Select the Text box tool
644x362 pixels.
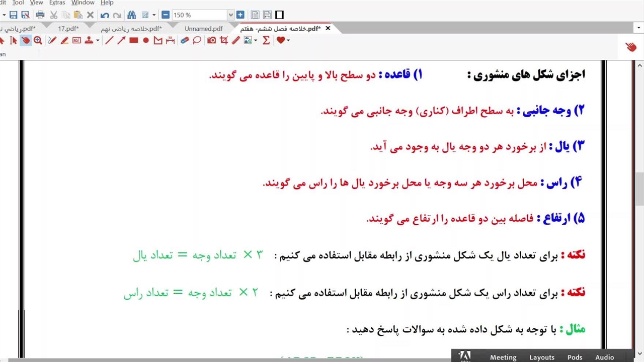coord(76,41)
